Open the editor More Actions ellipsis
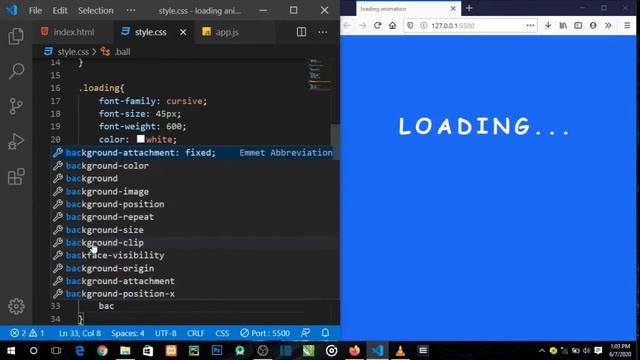Viewport: 640px width, 360px height. pyautogui.click(x=322, y=32)
